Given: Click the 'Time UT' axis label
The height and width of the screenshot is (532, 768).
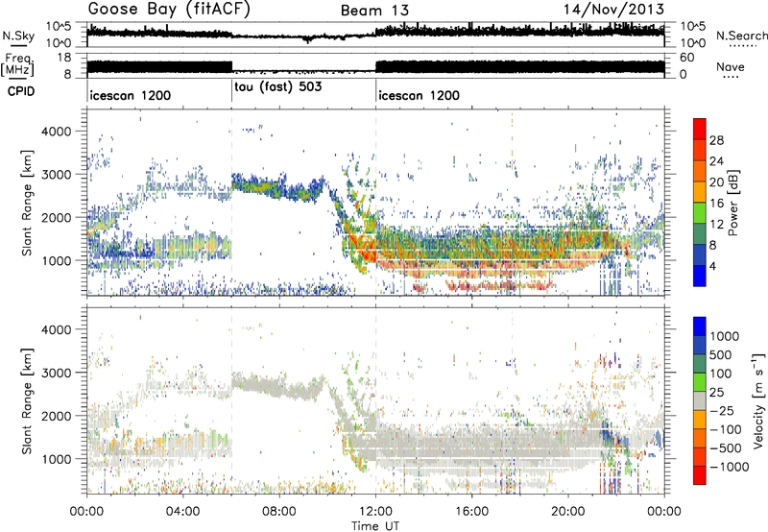Looking at the screenshot, I should [375, 526].
